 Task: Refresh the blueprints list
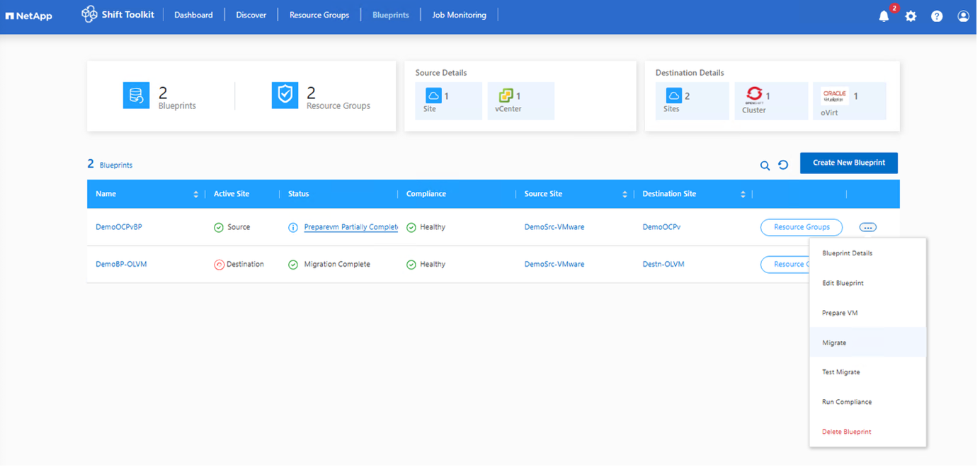click(783, 165)
